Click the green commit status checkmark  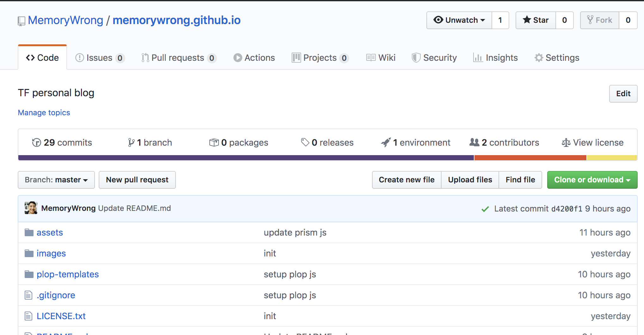click(x=485, y=209)
